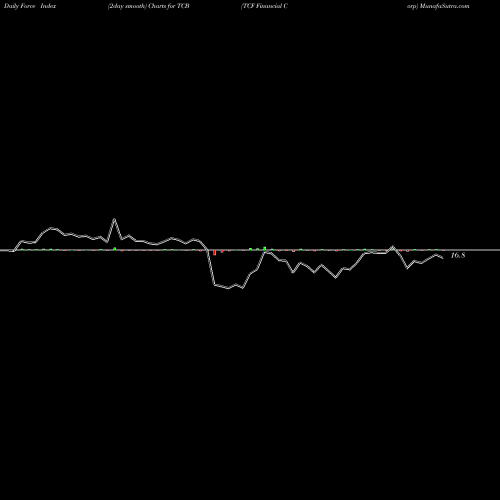This screenshot has height=500, width=500.
Task: Click the 'Daily Force Index' title text
Action: pos(30,6)
